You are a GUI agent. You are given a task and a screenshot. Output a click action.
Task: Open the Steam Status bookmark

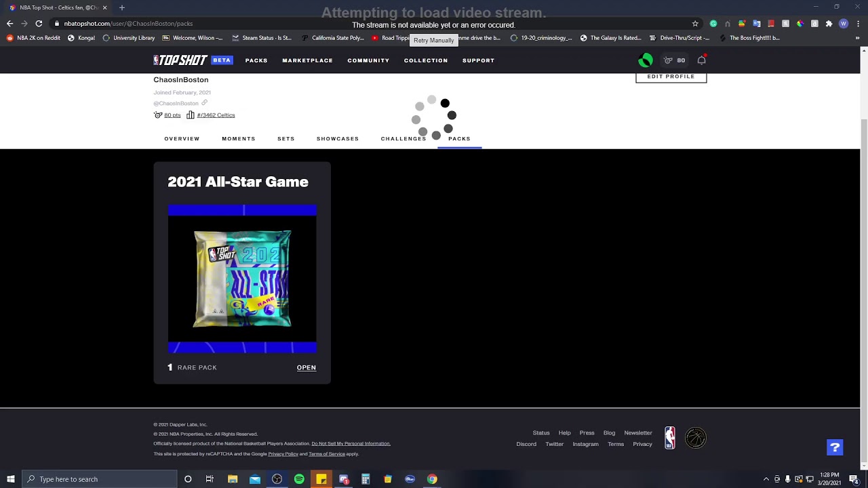coord(262,38)
